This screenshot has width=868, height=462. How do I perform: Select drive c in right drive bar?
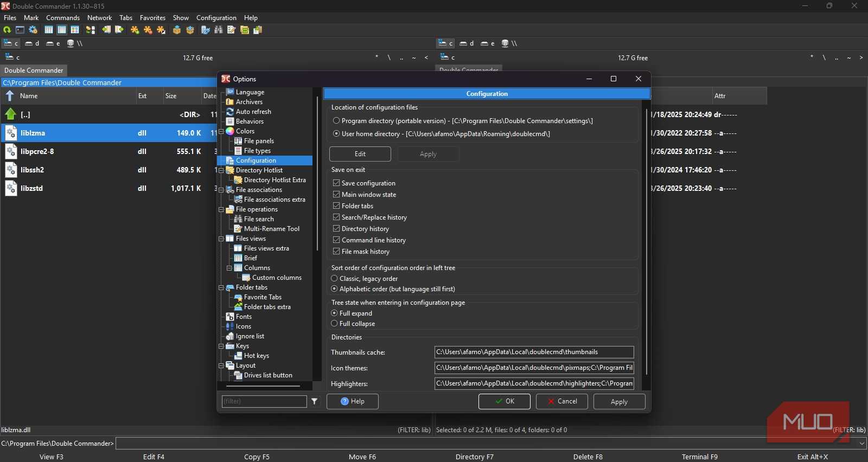tap(446, 43)
